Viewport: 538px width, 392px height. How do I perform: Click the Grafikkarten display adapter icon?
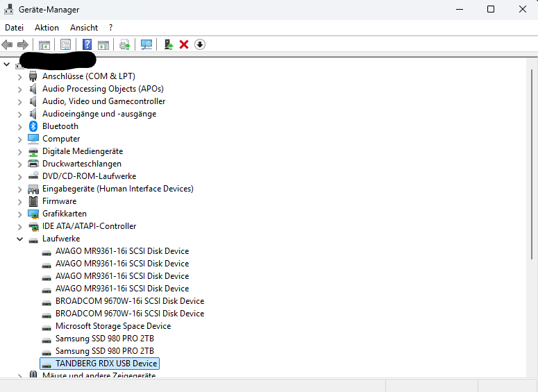33,214
